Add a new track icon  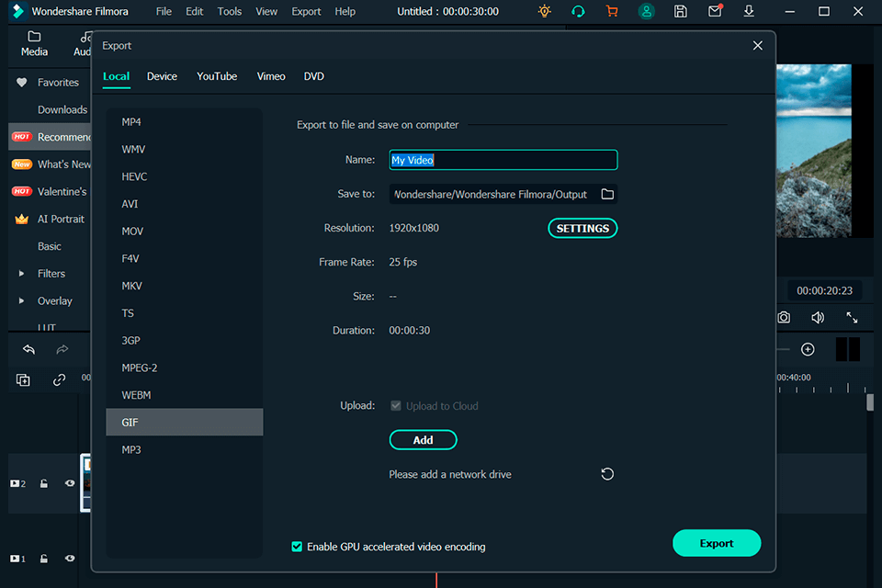23,380
